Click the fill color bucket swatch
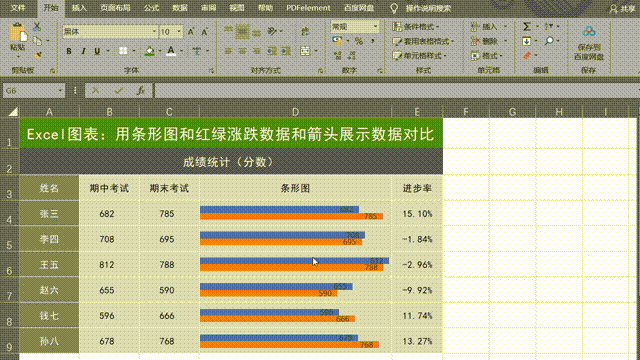Image resolution: width=640 pixels, height=360 pixels. 149,51
